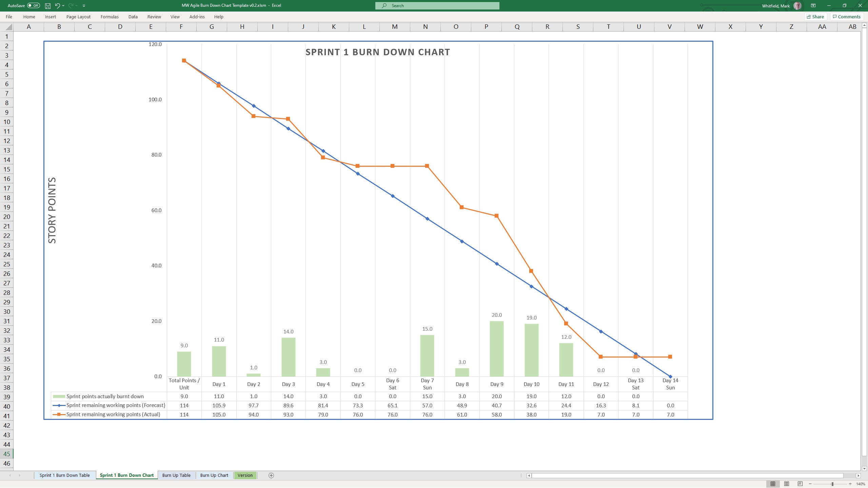The image size is (868, 488).
Task: Select the Sprint 1 Burn Down Chart title
Action: 377,52
